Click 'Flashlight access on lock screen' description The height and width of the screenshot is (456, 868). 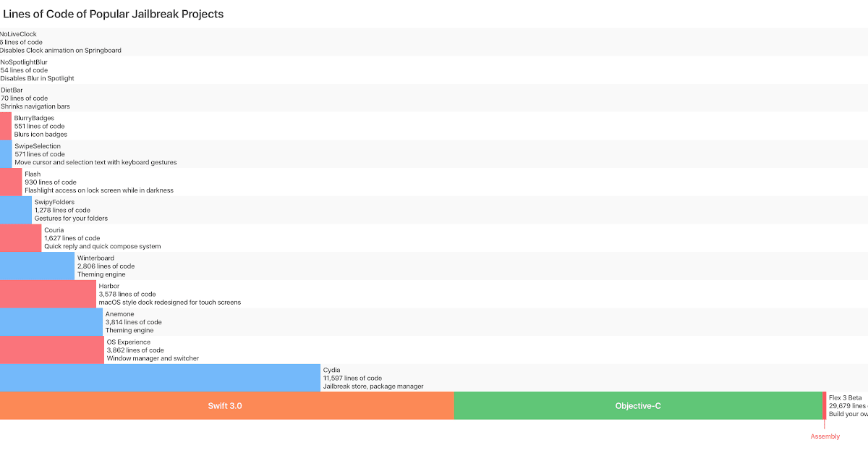coord(99,190)
